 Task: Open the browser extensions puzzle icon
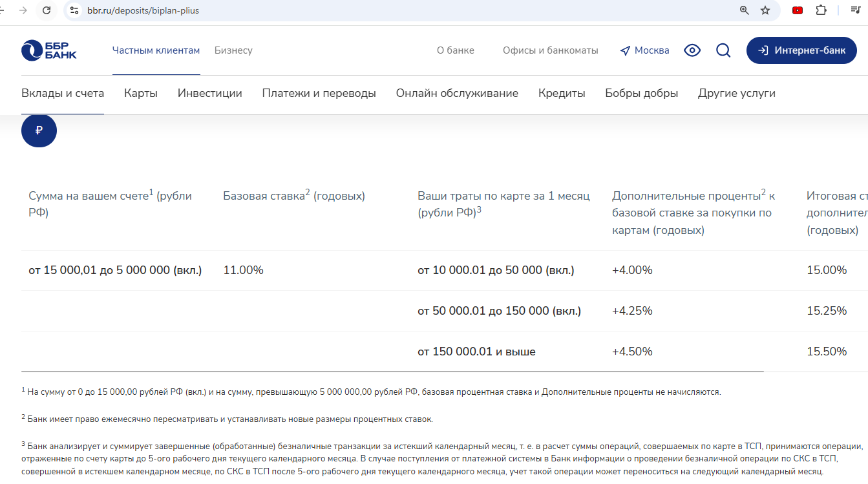(x=821, y=10)
